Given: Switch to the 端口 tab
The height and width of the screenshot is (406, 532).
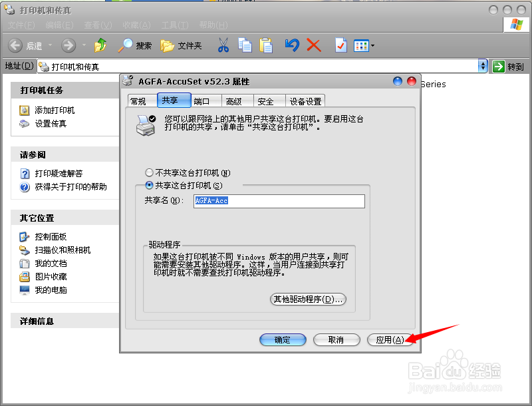Looking at the screenshot, I should (206, 101).
